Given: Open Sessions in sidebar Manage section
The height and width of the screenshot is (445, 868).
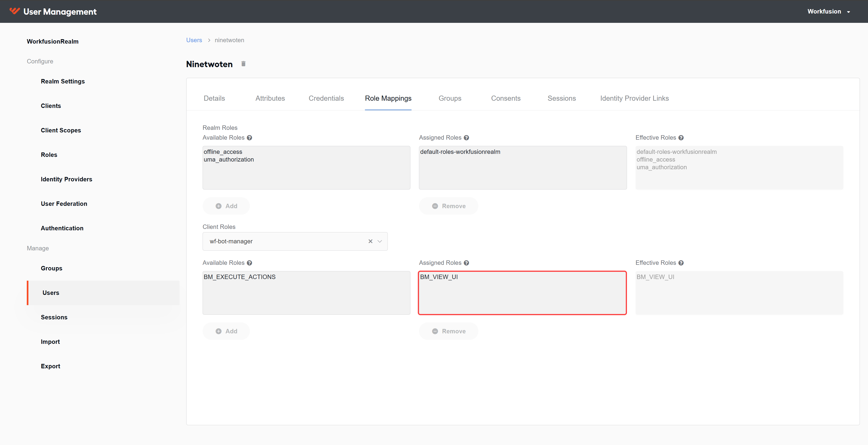Looking at the screenshot, I should (x=54, y=317).
